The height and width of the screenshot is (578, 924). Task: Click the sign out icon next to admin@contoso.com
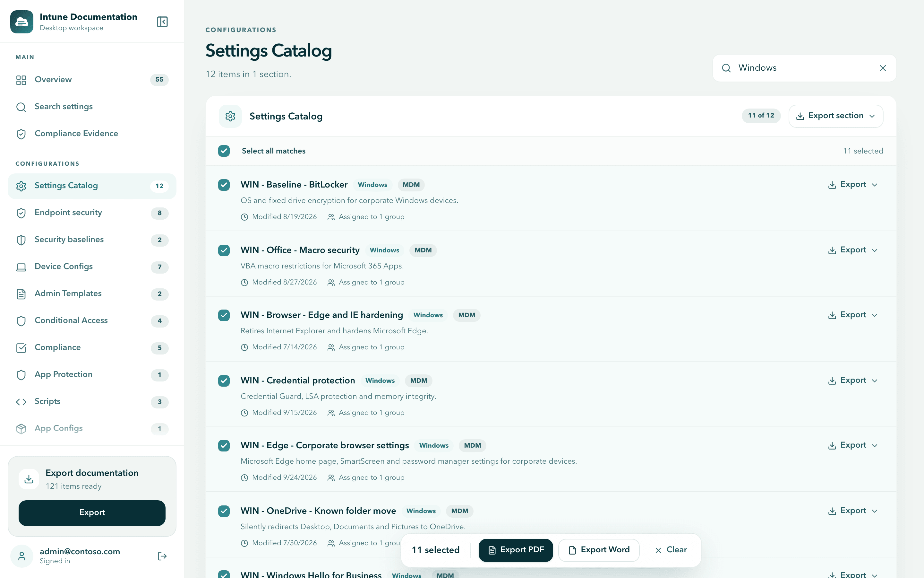[x=162, y=556]
